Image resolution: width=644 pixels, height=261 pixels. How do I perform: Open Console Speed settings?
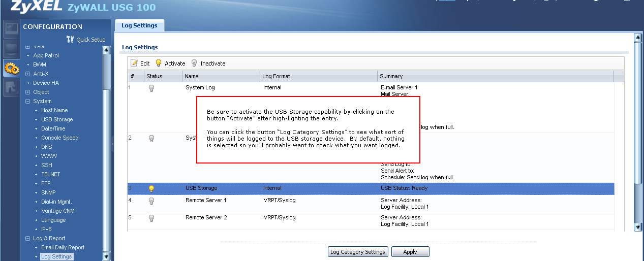pos(60,138)
